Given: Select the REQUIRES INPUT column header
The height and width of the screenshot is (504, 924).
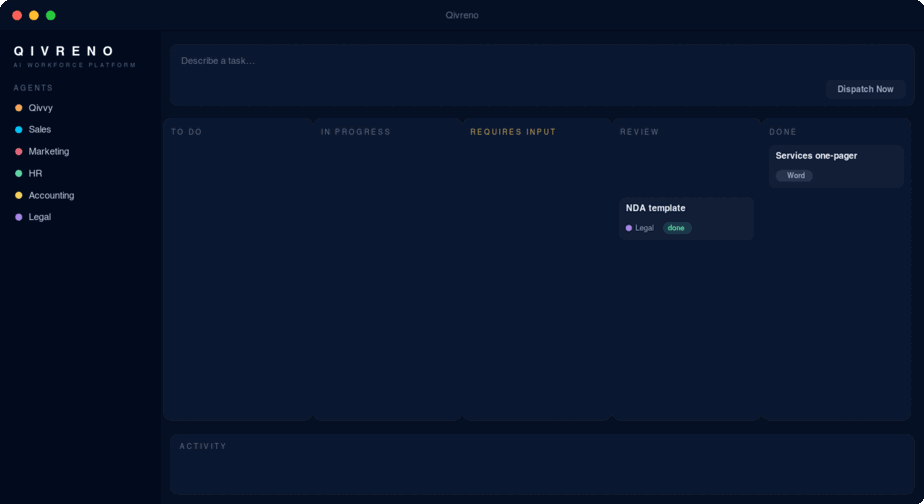Looking at the screenshot, I should coord(513,132).
